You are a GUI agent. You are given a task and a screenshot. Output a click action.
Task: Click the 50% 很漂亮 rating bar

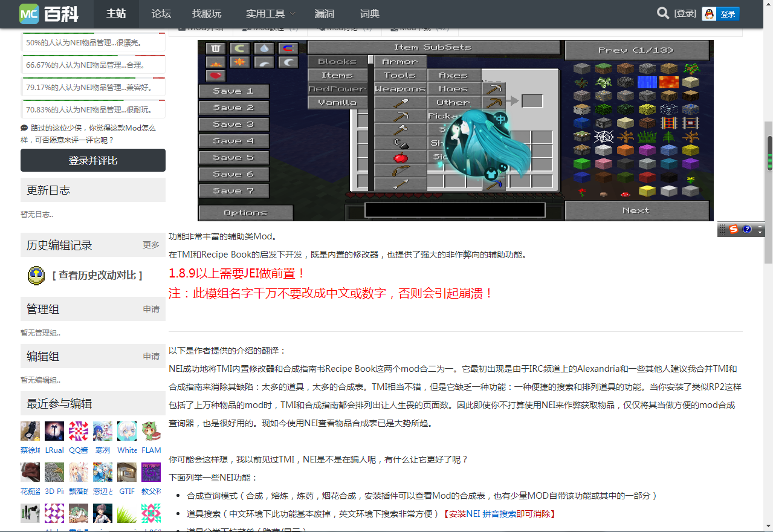click(x=93, y=42)
